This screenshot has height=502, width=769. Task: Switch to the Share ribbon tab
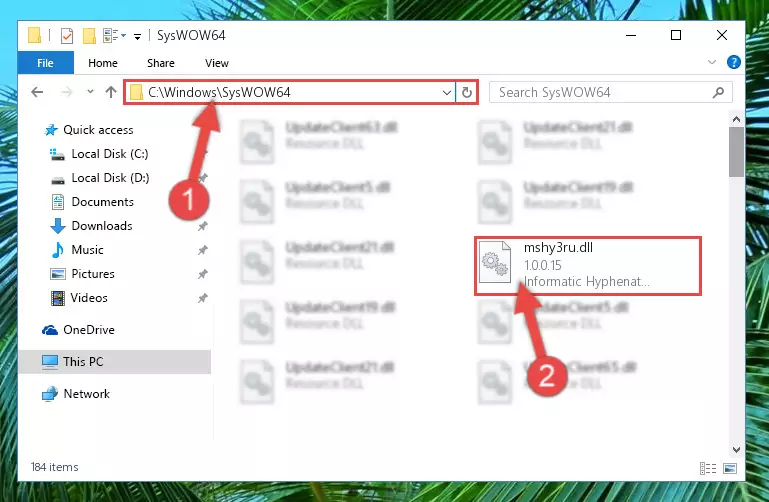(x=161, y=63)
